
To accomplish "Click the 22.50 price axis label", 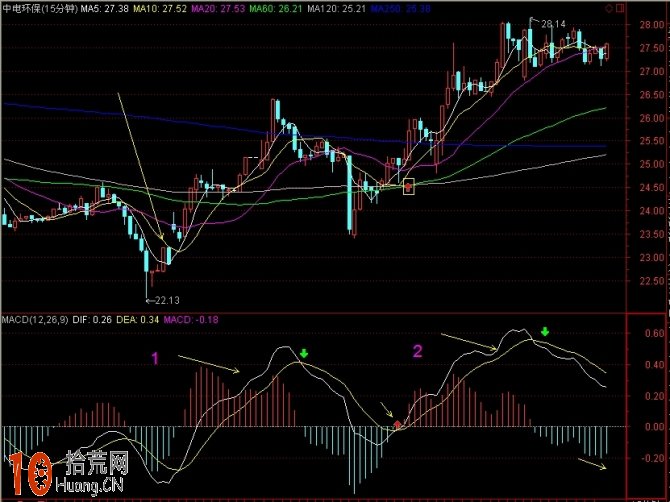I will [652, 281].
